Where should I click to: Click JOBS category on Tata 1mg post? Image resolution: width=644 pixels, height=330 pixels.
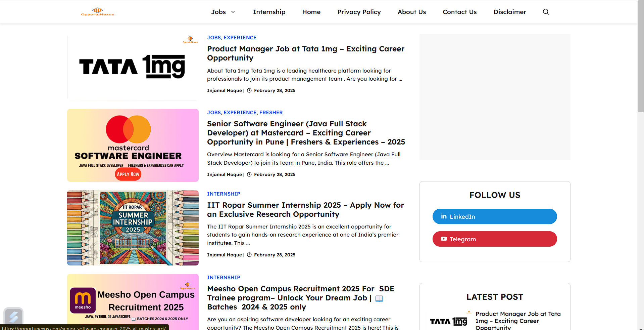(x=214, y=38)
